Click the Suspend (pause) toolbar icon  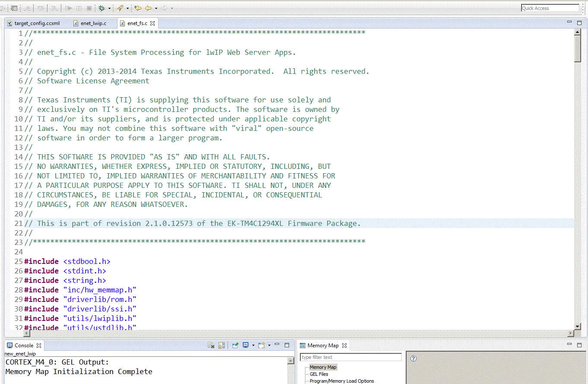(79, 8)
